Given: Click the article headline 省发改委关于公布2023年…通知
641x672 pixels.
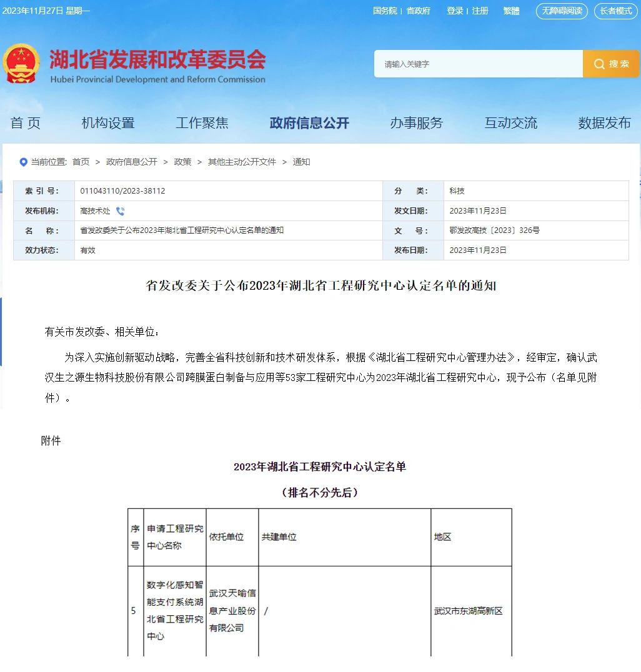Looking at the screenshot, I should 320,285.
